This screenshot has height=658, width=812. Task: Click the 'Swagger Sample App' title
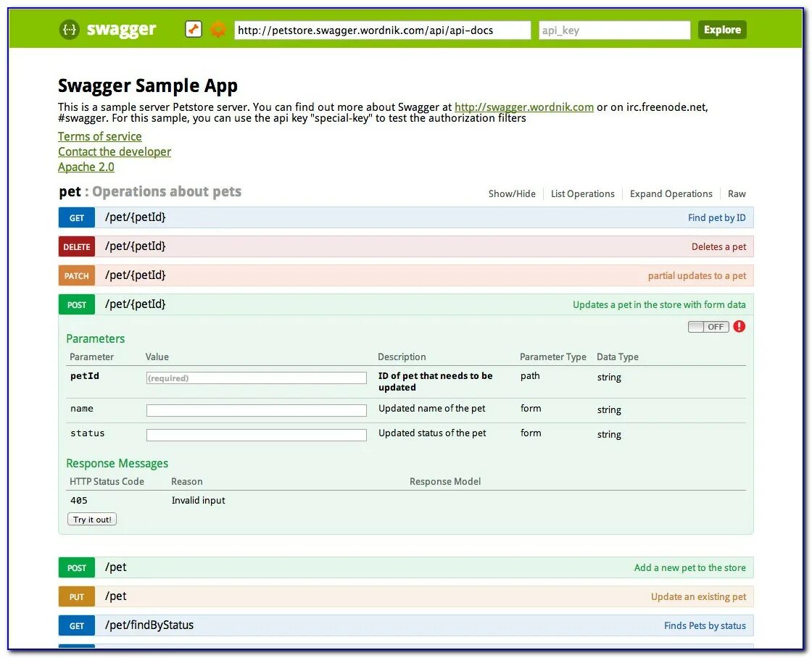pyautogui.click(x=148, y=86)
